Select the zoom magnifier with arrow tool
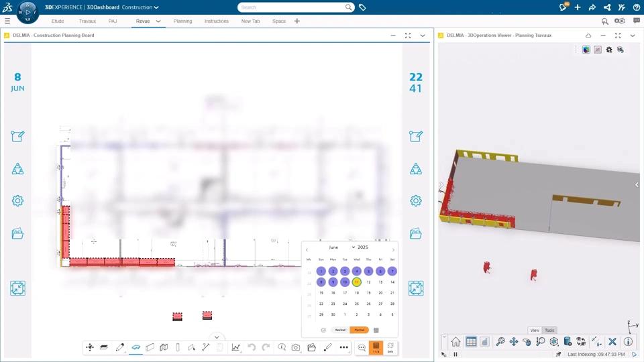This screenshot has height=362, width=644. 541,341
